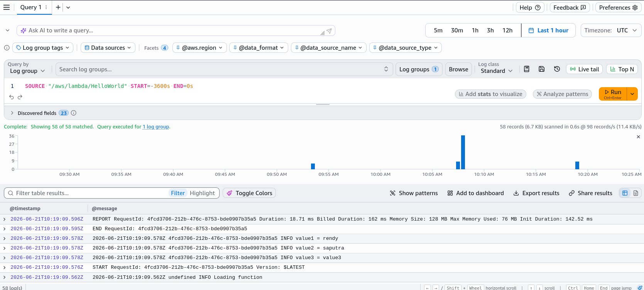Save the current query
Image resolution: width=644 pixels, height=290 pixels.
542,69
